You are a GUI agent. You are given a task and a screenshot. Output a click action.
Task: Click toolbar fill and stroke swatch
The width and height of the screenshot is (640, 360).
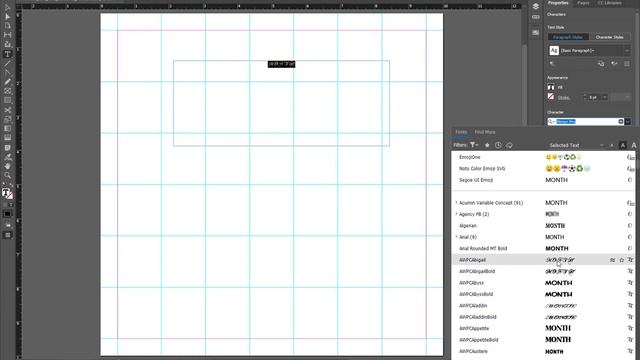pos(7,193)
